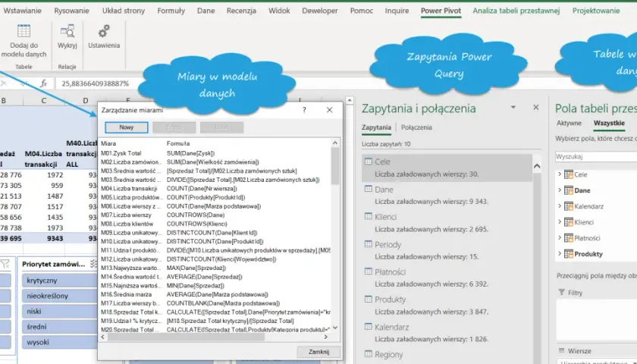Click the help question mark in Zarządzanie miarami
The image size is (637, 364).
[304, 110]
